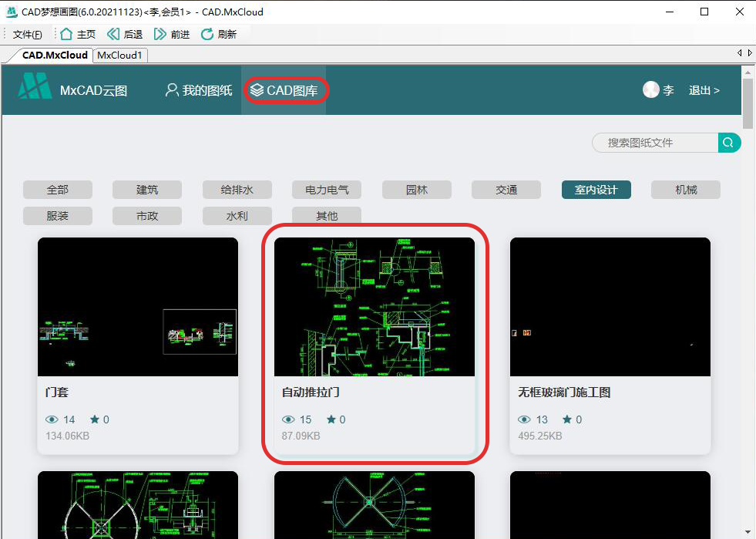Screen dimensions: 756x539
Task: Select the 服装 category filter
Action: (x=57, y=216)
